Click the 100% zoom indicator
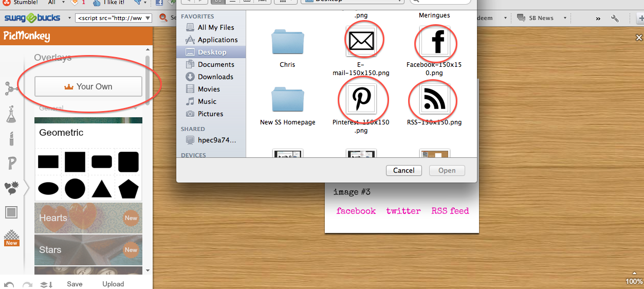This screenshot has height=289, width=644. point(634,281)
